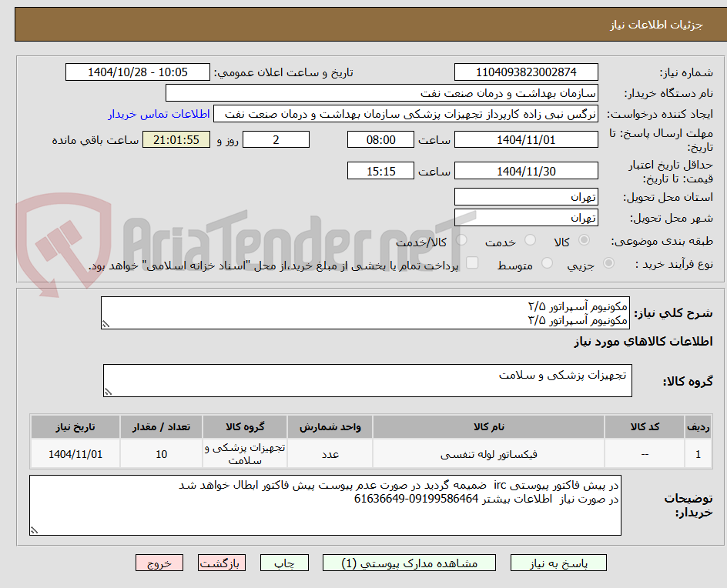
Task: Click the quantity cell 10
Action: [162, 454]
